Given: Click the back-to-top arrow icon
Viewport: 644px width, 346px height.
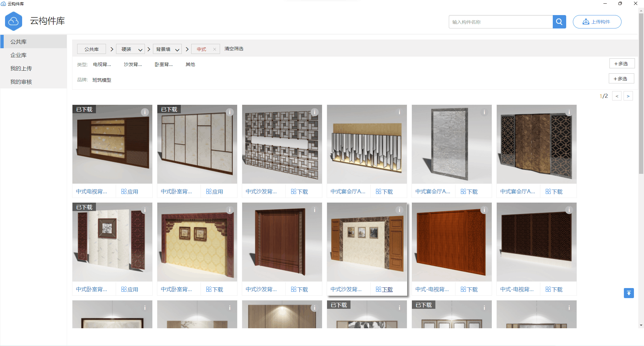Looking at the screenshot, I should [x=629, y=293].
